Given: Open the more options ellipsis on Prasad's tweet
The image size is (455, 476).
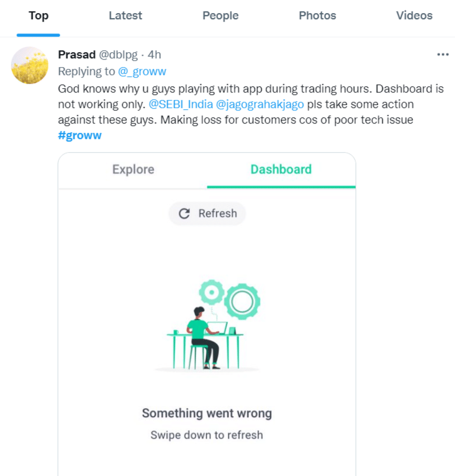Looking at the screenshot, I should point(443,55).
